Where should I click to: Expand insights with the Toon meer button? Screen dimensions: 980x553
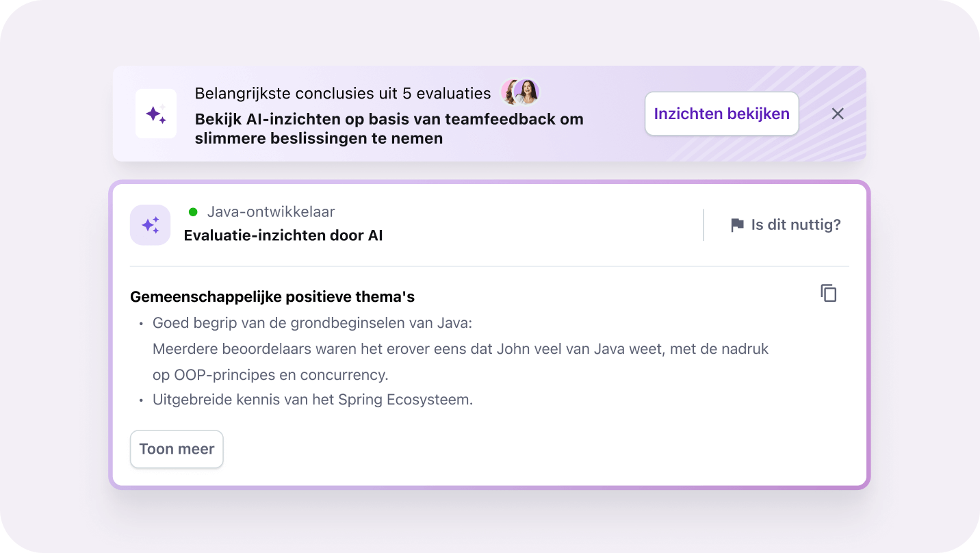click(x=177, y=449)
